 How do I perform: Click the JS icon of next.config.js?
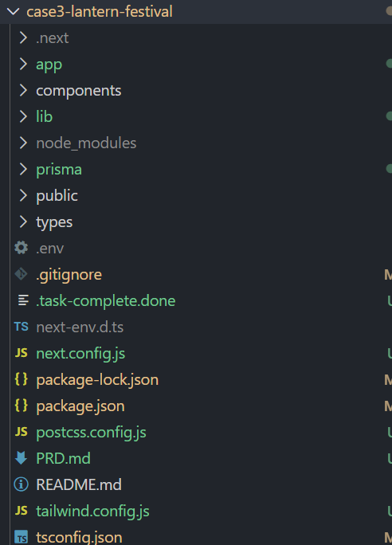[22, 353]
